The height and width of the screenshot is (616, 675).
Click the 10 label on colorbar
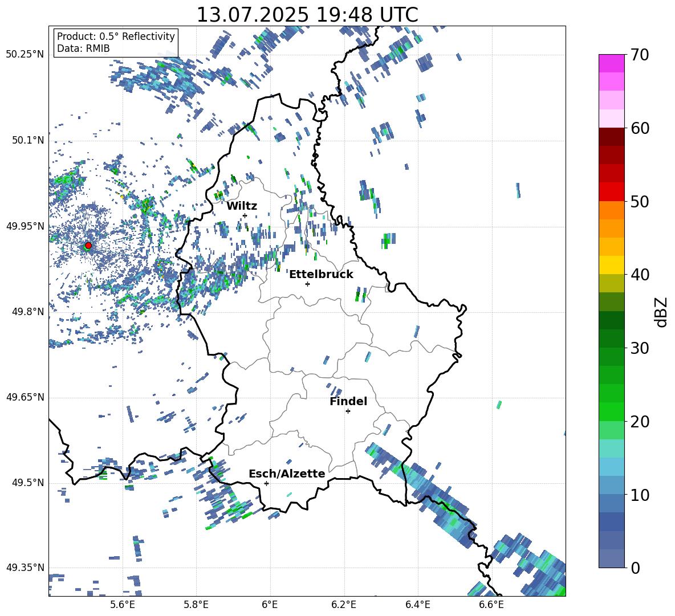pyautogui.click(x=639, y=495)
